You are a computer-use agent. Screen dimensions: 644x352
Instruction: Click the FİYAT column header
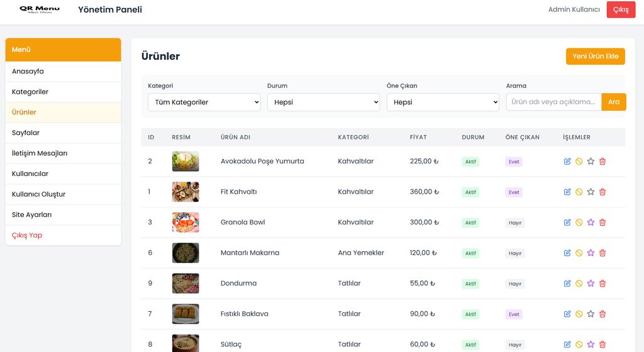(418, 138)
